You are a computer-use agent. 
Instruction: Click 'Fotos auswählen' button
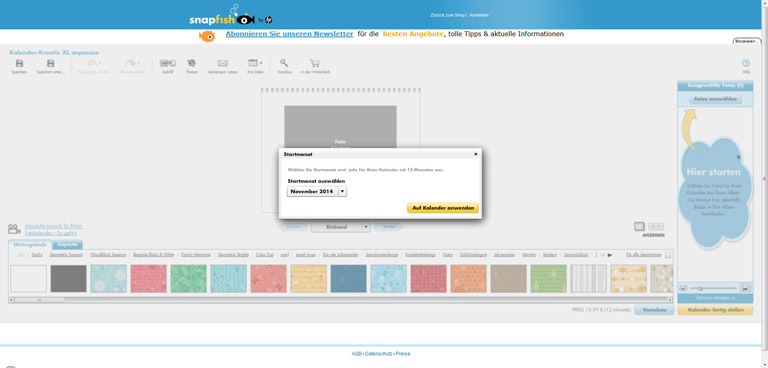(x=715, y=99)
